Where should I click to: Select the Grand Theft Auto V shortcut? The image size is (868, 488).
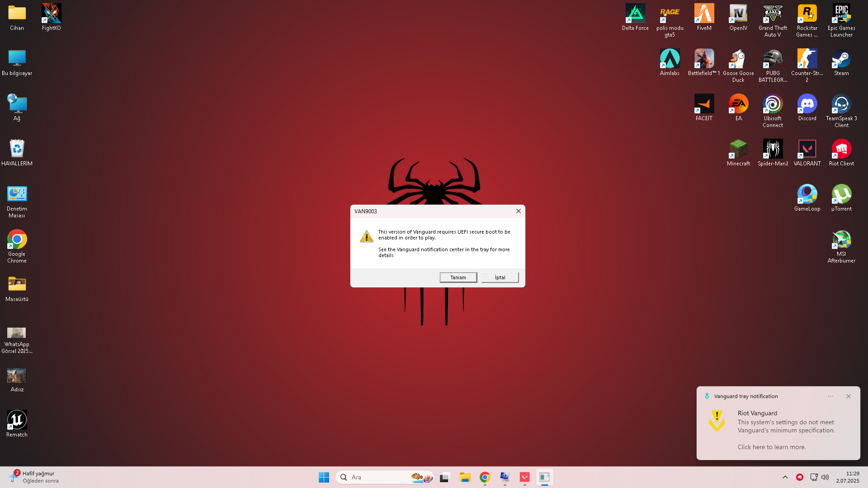(x=773, y=21)
